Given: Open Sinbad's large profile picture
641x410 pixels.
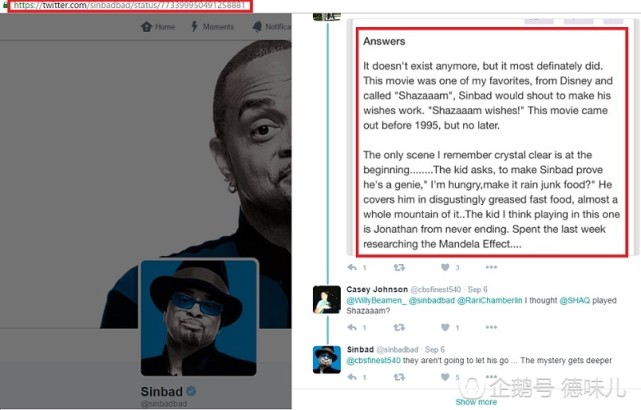Looking at the screenshot, I should [x=199, y=317].
